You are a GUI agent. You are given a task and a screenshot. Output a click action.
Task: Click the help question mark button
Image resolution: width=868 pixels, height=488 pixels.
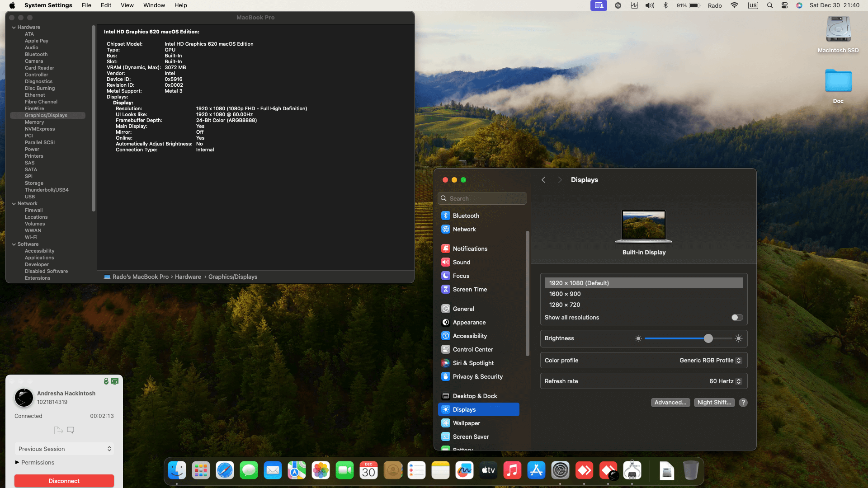pos(743,402)
